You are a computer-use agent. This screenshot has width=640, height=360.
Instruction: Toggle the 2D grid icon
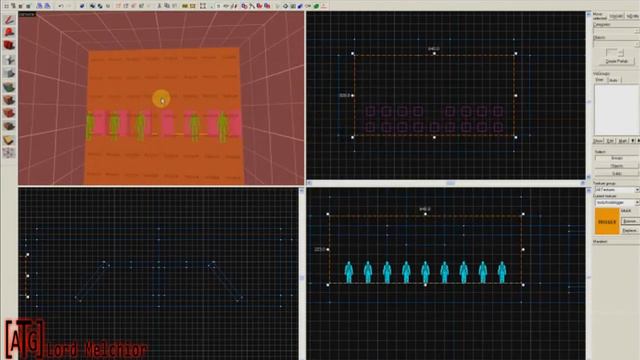(7, 6)
